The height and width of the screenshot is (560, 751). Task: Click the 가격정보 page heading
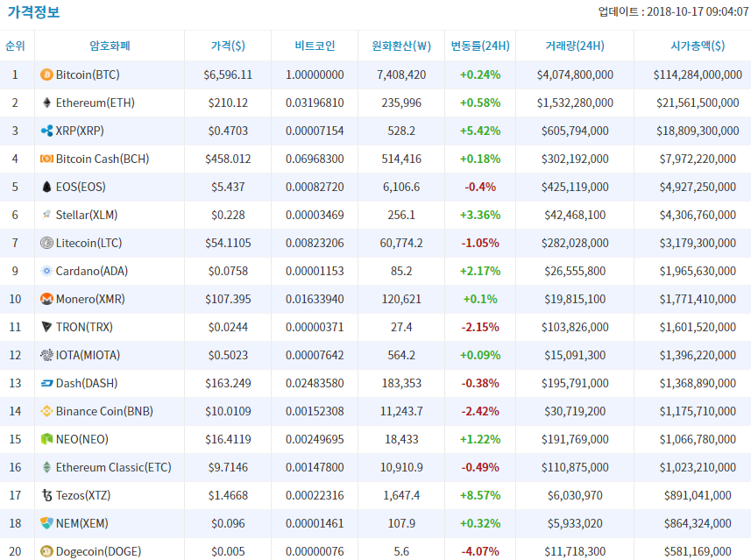point(33,11)
